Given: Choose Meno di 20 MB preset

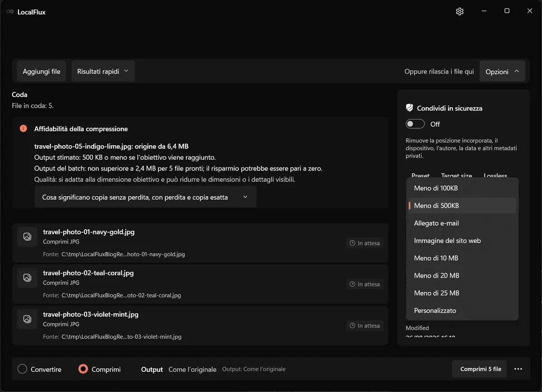Looking at the screenshot, I should pos(462,276).
